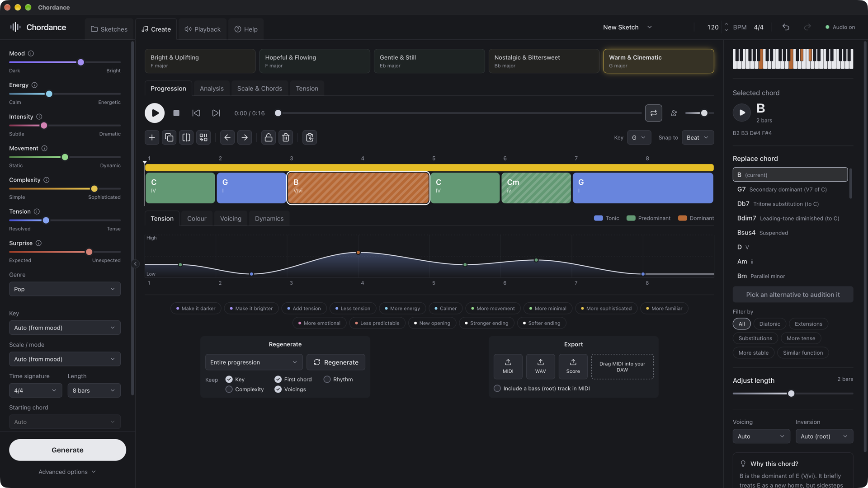
Task: Open the Genre Pop dropdown
Action: pos(65,289)
